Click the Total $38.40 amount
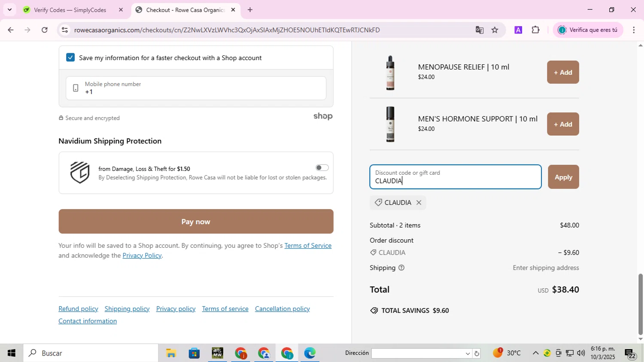Viewport: 644px width, 362px height. (565, 289)
